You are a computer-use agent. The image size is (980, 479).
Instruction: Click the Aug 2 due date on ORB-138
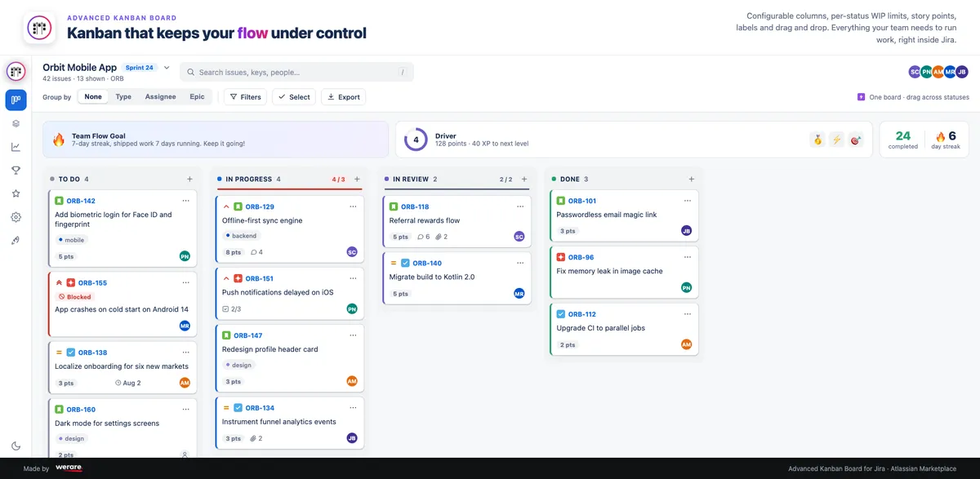[128, 383]
